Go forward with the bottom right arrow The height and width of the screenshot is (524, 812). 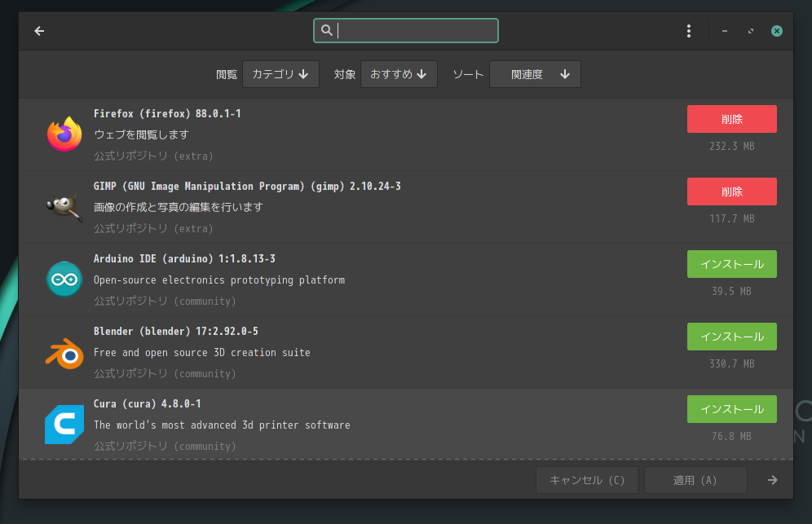pos(773,480)
